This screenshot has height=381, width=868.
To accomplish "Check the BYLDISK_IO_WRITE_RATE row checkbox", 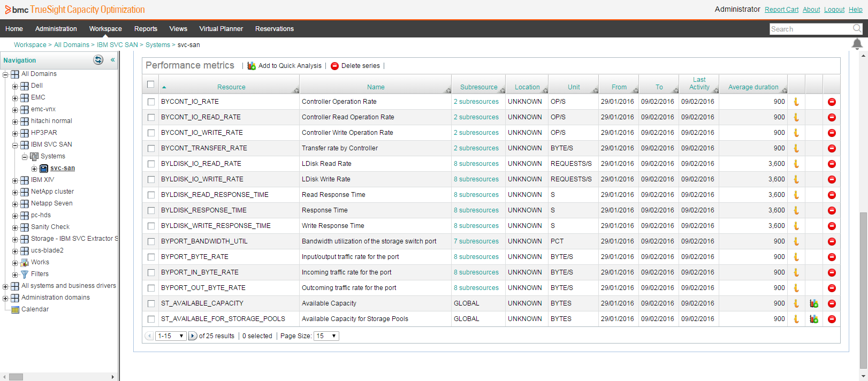I will point(151,179).
